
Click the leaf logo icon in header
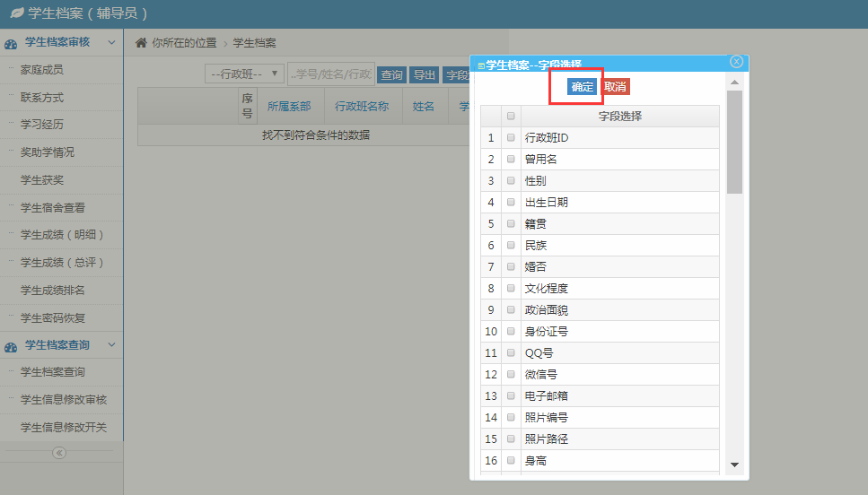(15, 13)
